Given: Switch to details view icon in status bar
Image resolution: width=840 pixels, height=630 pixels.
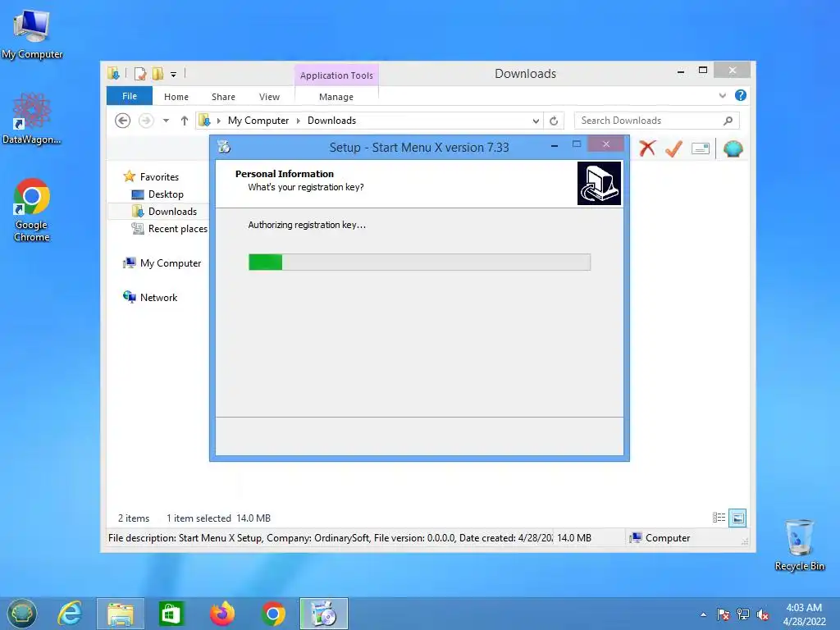Looking at the screenshot, I should (x=719, y=518).
